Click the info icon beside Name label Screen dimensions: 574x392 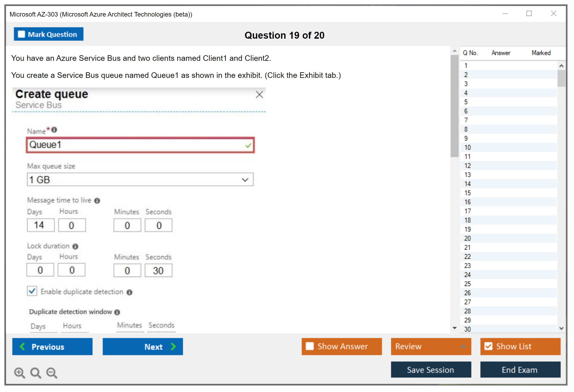click(54, 130)
